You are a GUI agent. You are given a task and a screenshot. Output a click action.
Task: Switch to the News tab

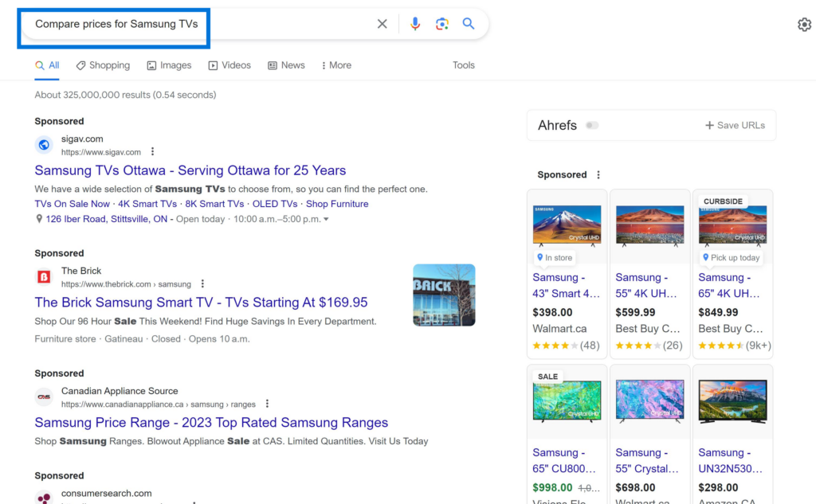click(286, 65)
